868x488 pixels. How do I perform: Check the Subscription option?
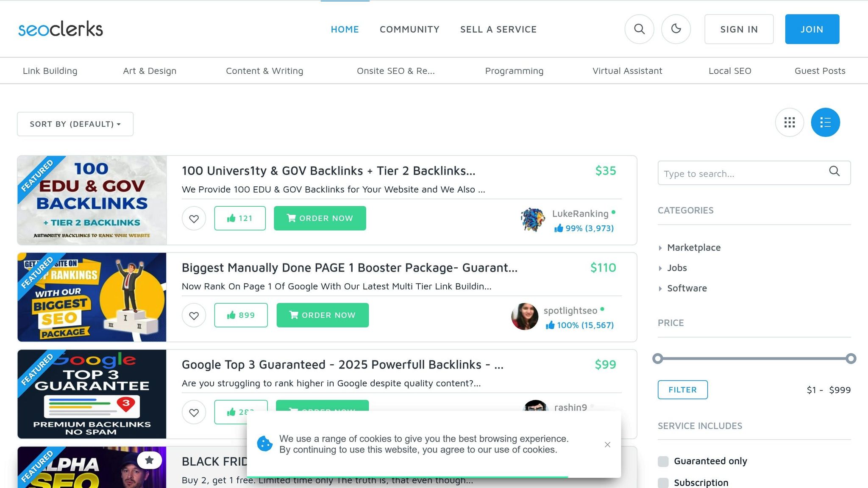(663, 482)
